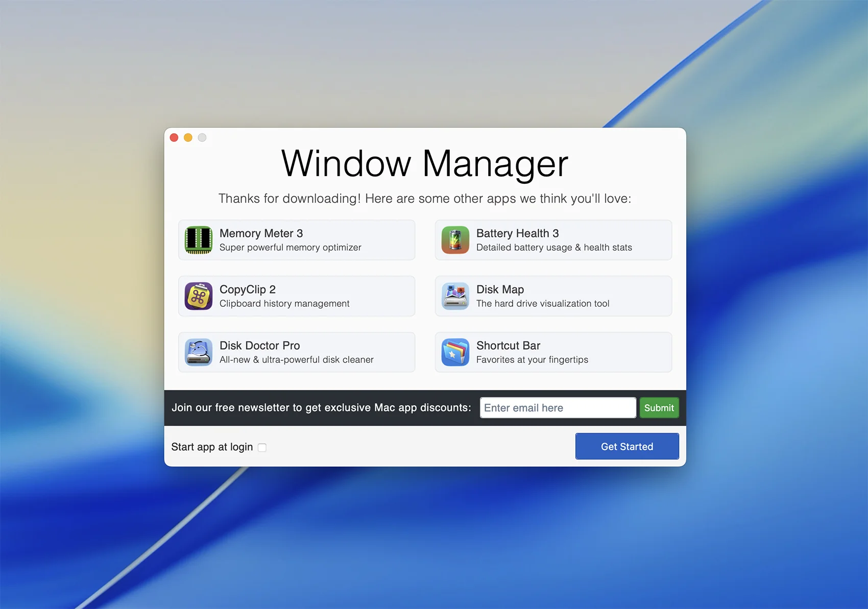Open the Battery Health 3 title link

pos(517,233)
